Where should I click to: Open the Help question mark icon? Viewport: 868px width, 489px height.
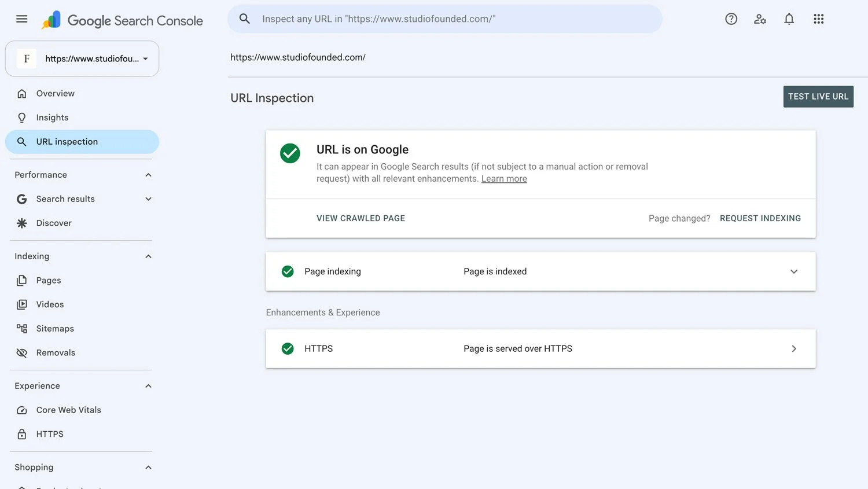pos(731,19)
